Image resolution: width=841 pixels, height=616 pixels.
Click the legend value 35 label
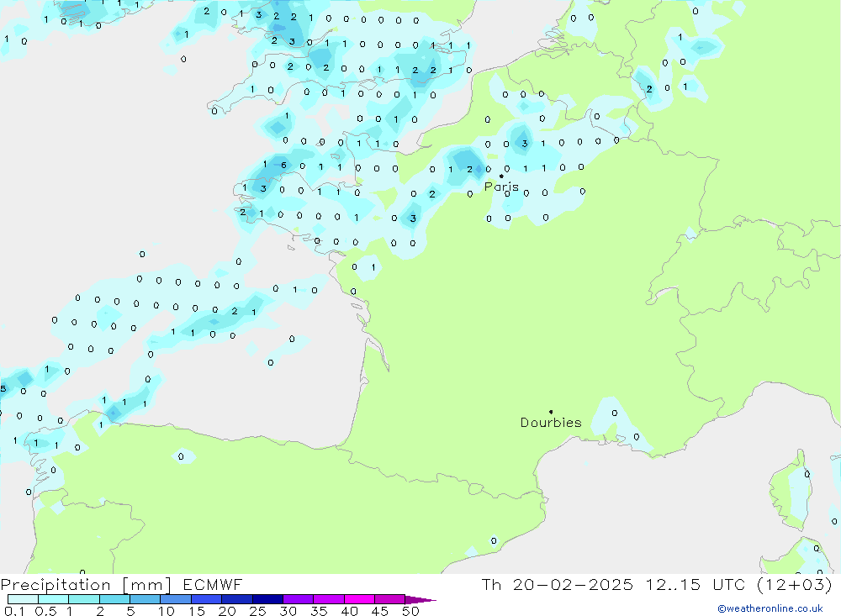coord(319,611)
